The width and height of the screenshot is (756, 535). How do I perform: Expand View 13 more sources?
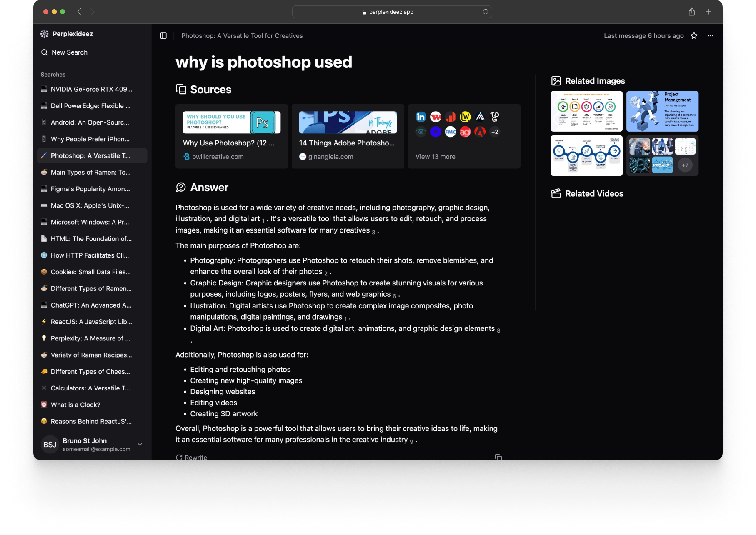point(435,157)
